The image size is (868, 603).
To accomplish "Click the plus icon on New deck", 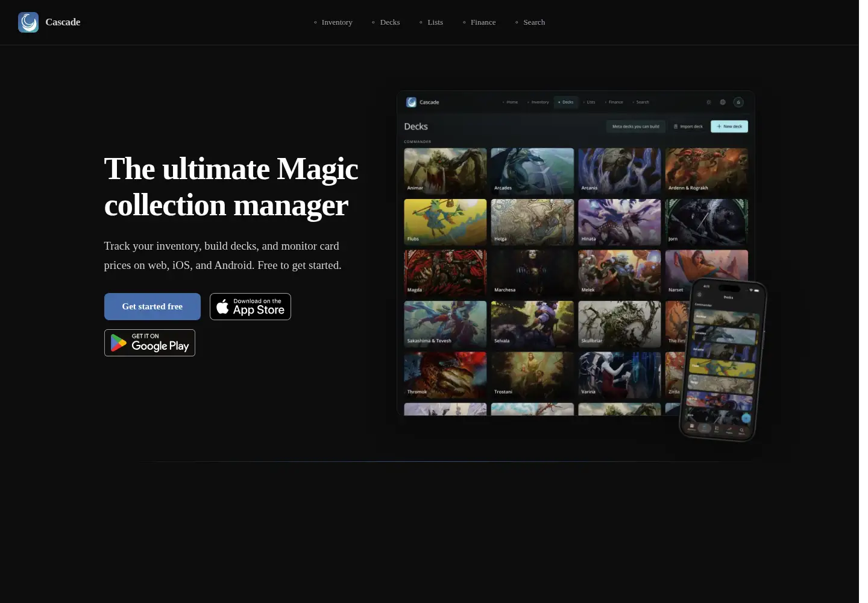I will tap(719, 127).
